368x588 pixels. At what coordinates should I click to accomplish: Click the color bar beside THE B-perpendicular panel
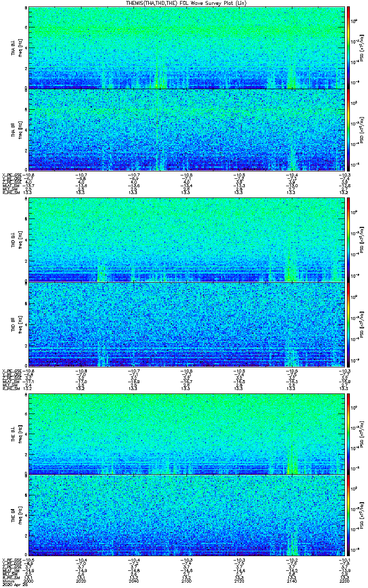pos(348,434)
